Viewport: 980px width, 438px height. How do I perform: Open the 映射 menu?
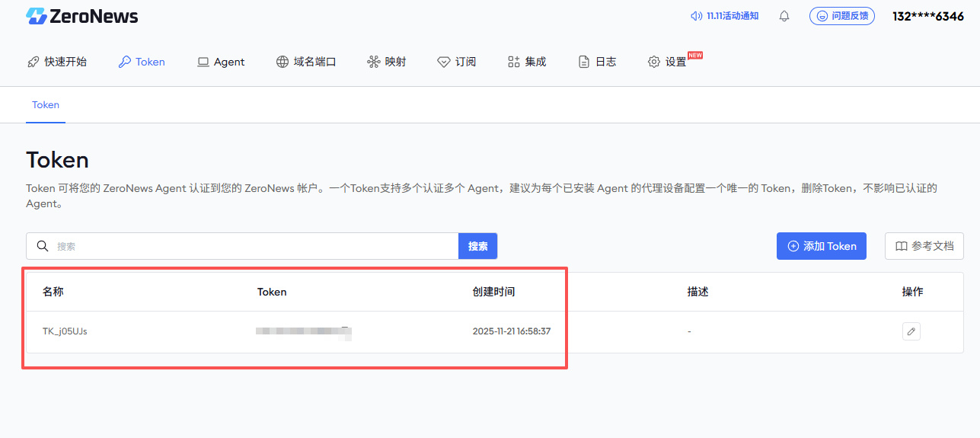[x=387, y=62]
